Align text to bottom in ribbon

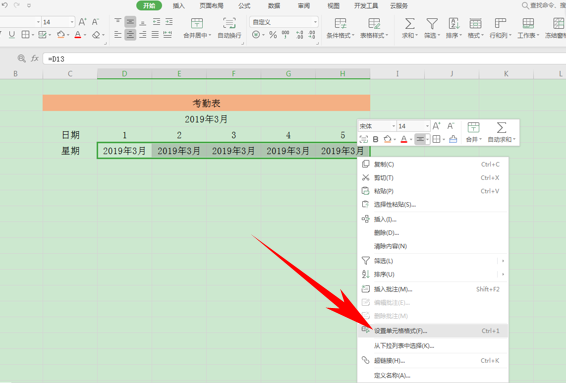(143, 22)
